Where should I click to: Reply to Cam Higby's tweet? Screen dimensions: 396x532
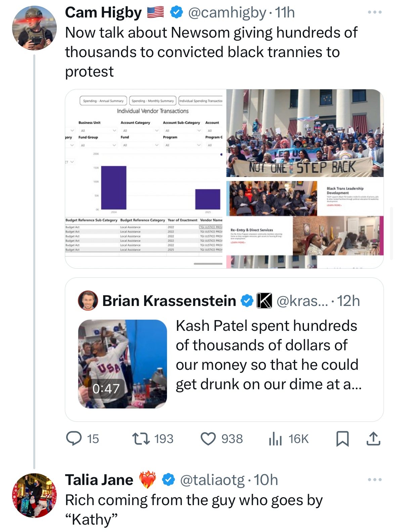pos(74,439)
